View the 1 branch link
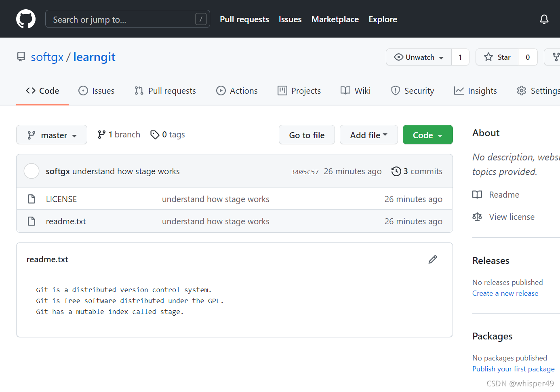560x392 pixels. 119,135
